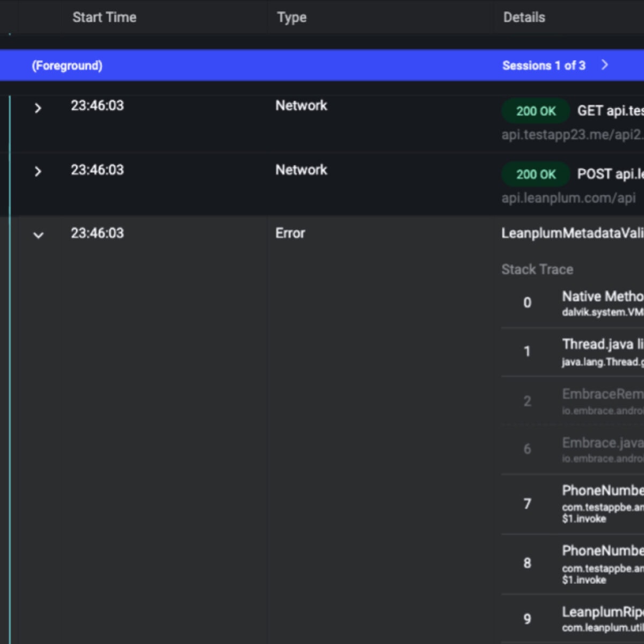Click the Type column header
This screenshot has width=644, height=644.
[x=291, y=17]
